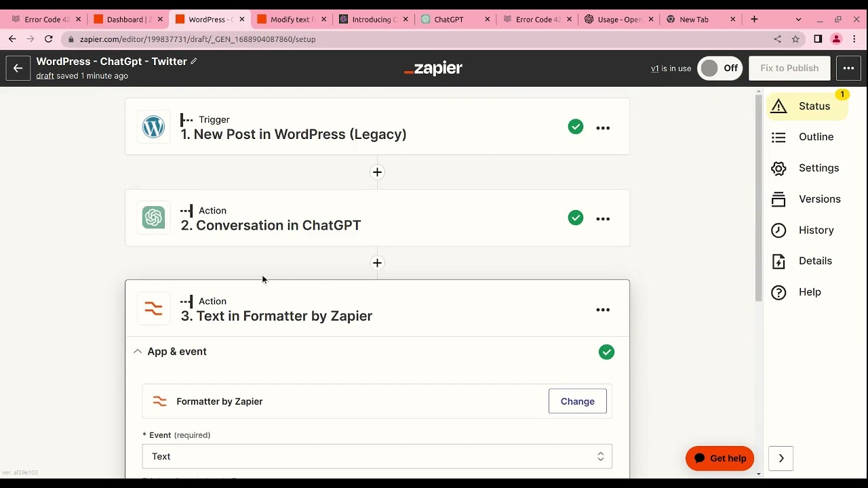The width and height of the screenshot is (868, 488).
Task: Switch to the New Tab tab
Action: pyautogui.click(x=701, y=20)
